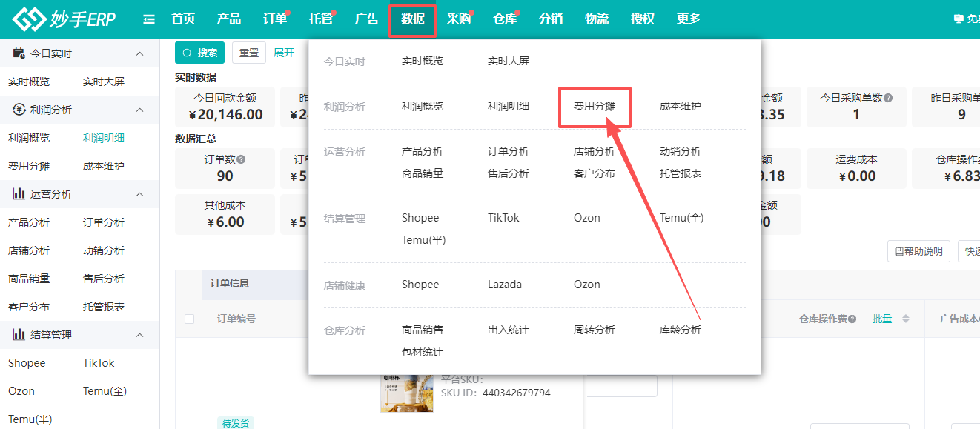The height and width of the screenshot is (429, 980).
Task: Select 出入统计 in the dropdown menu
Action: pyautogui.click(x=509, y=330)
